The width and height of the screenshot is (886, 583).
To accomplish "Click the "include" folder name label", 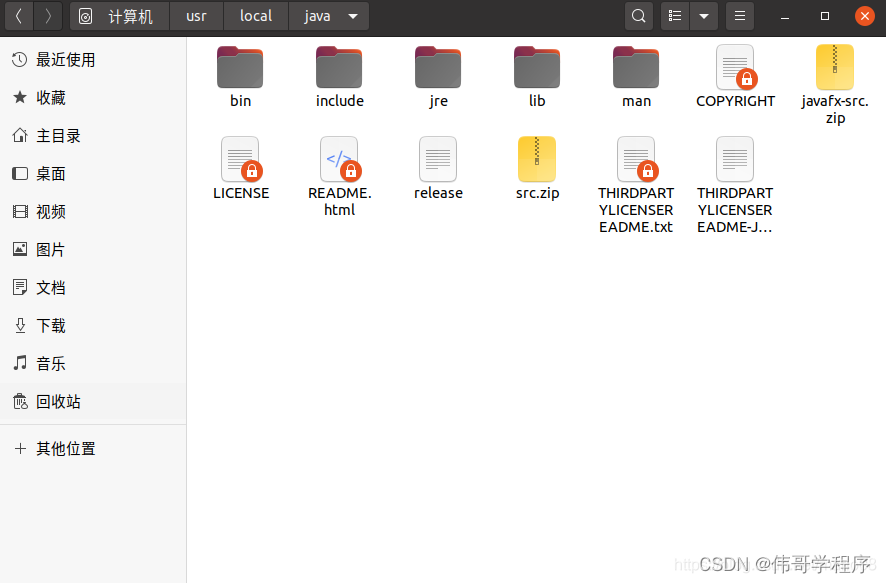I will click(x=340, y=101).
